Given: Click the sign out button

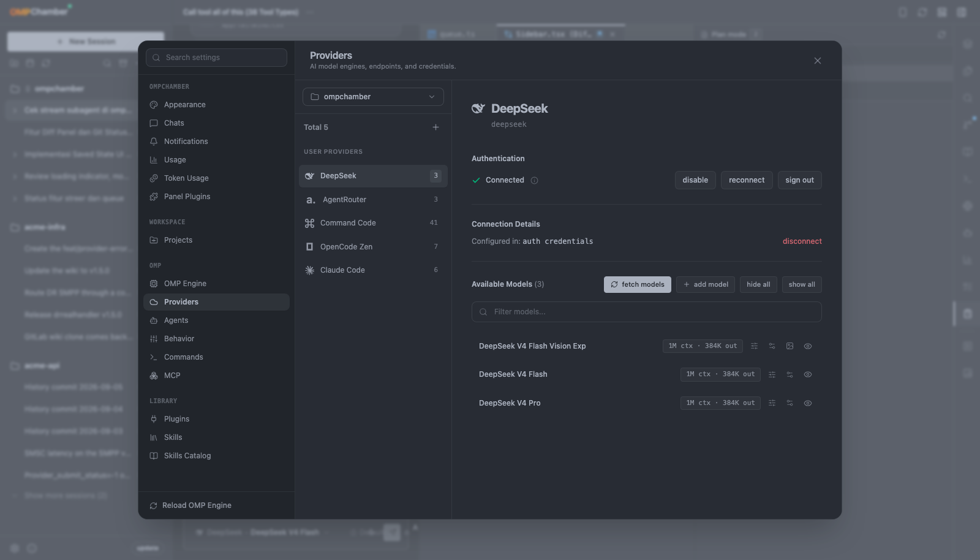Looking at the screenshot, I should pos(800,180).
